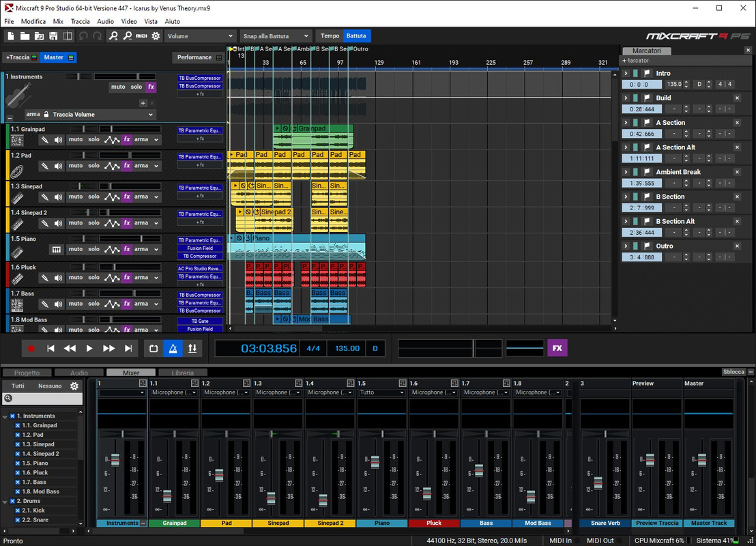
Task: Toggle the metronome button
Action: (x=173, y=348)
